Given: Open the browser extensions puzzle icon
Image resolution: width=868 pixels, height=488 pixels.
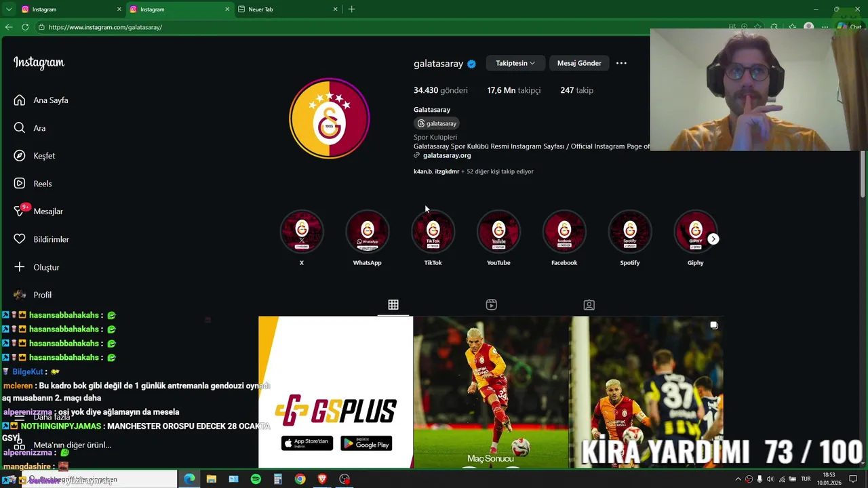Looking at the screenshot, I should point(774,27).
